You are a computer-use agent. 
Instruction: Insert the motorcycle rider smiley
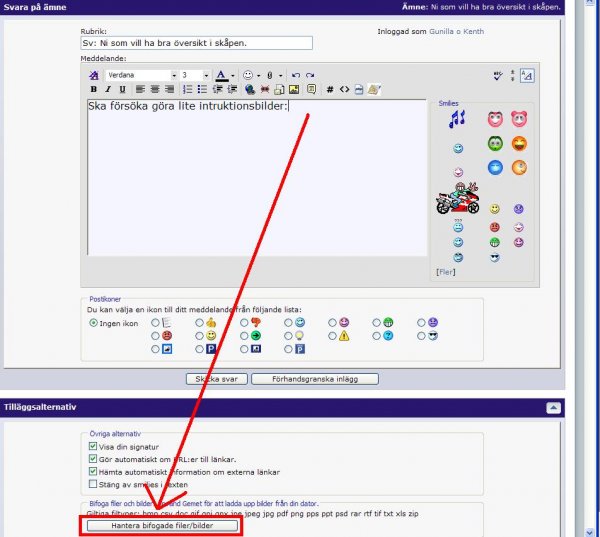(x=458, y=199)
